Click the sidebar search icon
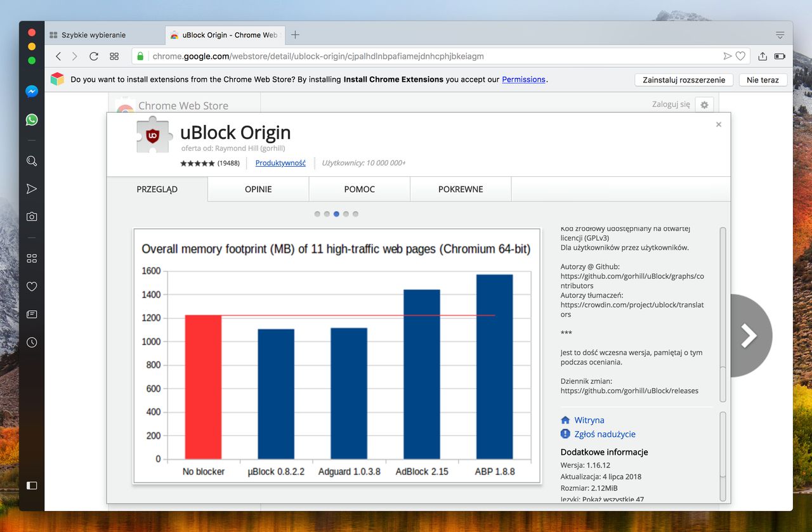Viewport: 812px width, 532px height. point(32,161)
